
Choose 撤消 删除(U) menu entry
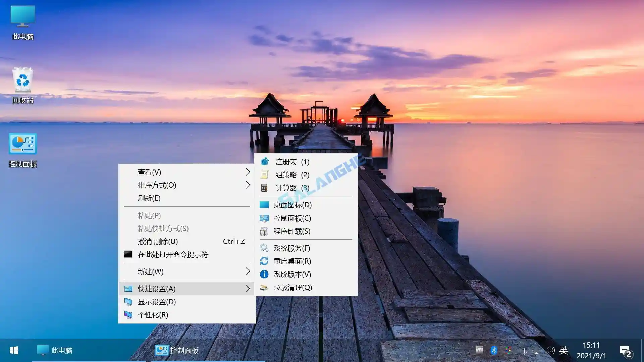point(187,241)
